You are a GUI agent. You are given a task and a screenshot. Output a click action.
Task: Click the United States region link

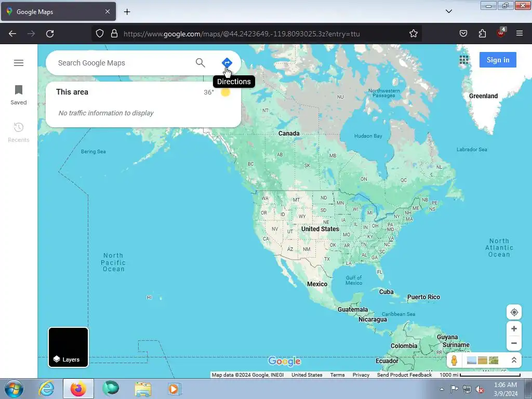(307, 375)
